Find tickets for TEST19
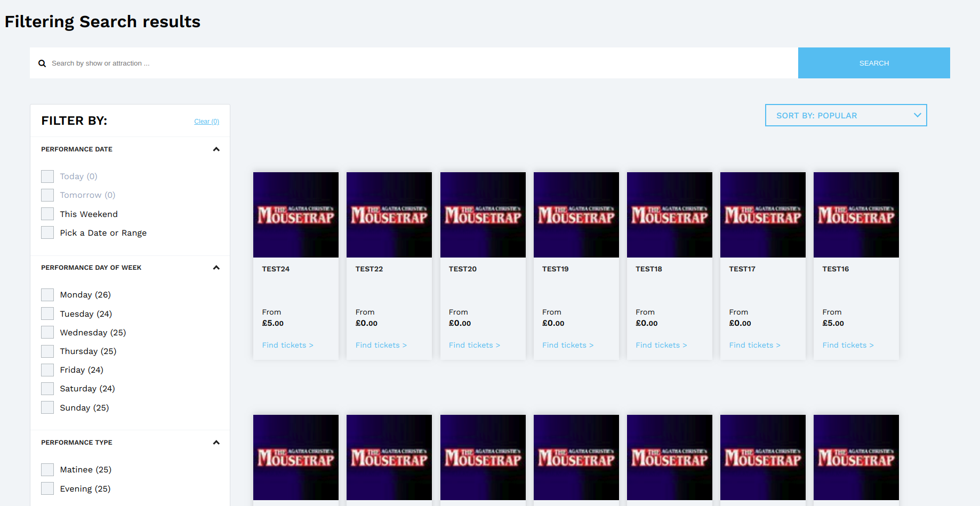The width and height of the screenshot is (980, 506). pos(567,346)
